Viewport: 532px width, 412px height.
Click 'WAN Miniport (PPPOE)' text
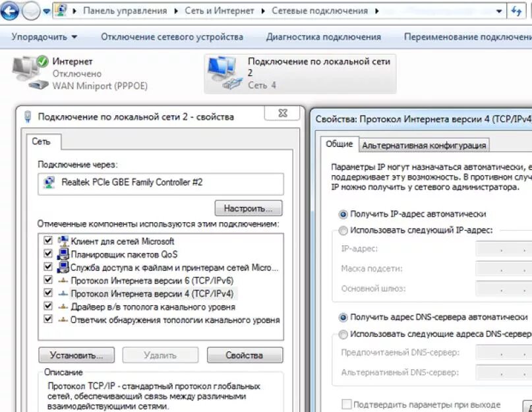100,86
